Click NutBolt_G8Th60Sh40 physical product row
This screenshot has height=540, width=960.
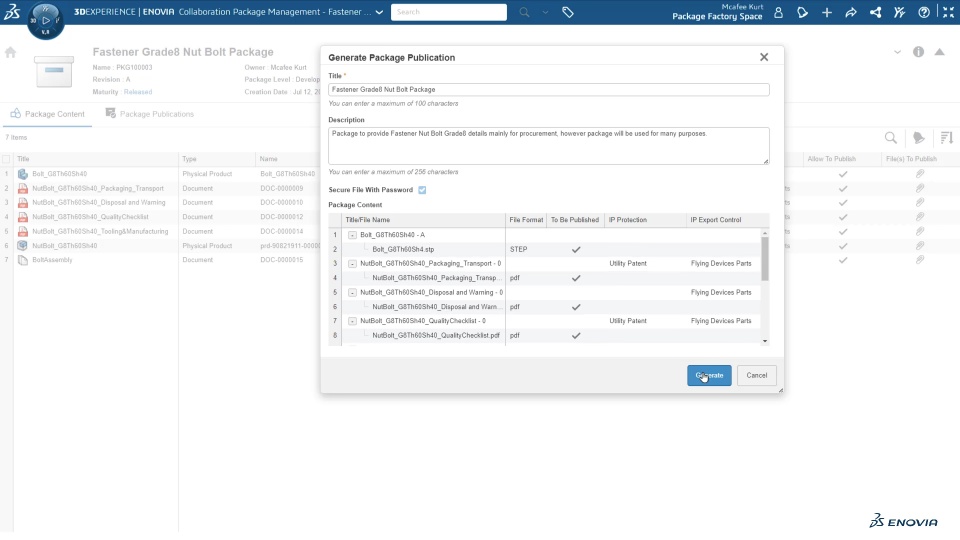(x=64, y=246)
